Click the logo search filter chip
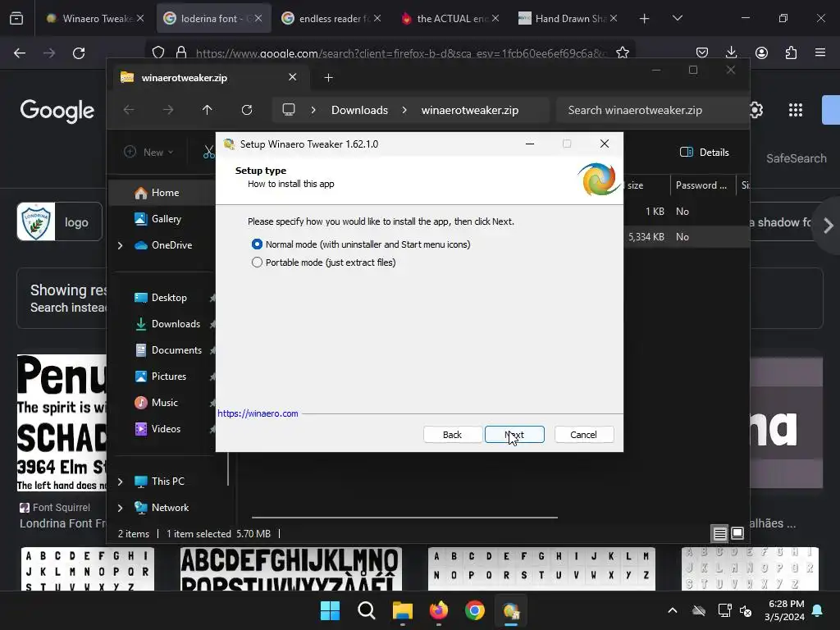The image size is (840, 630). [59, 221]
